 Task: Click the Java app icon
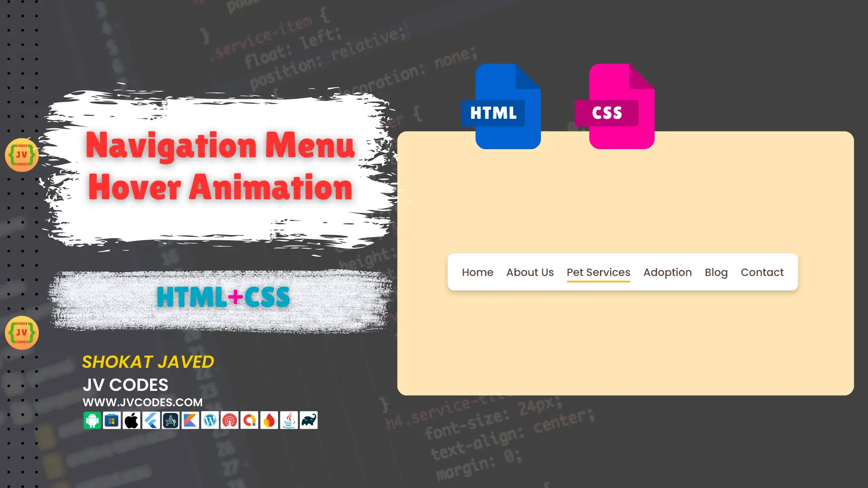[x=288, y=421]
